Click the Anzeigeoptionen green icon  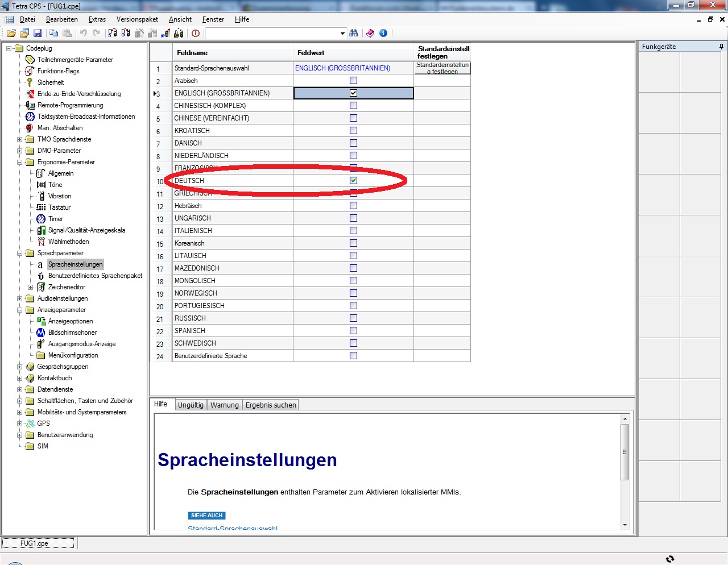click(41, 321)
